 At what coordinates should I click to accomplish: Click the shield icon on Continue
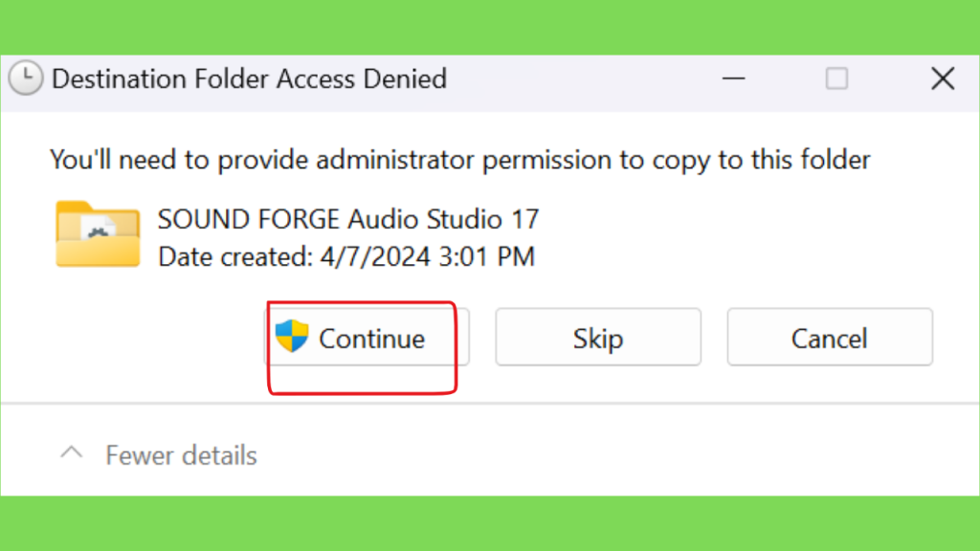point(292,337)
